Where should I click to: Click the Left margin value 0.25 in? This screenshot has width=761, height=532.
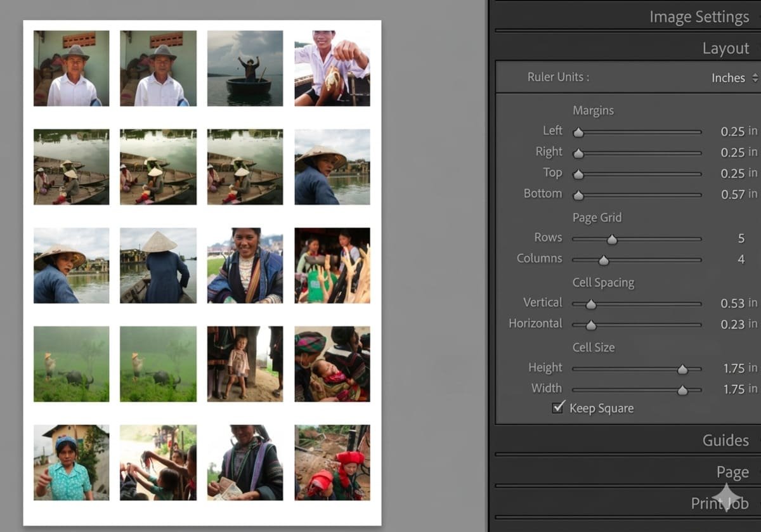click(739, 131)
